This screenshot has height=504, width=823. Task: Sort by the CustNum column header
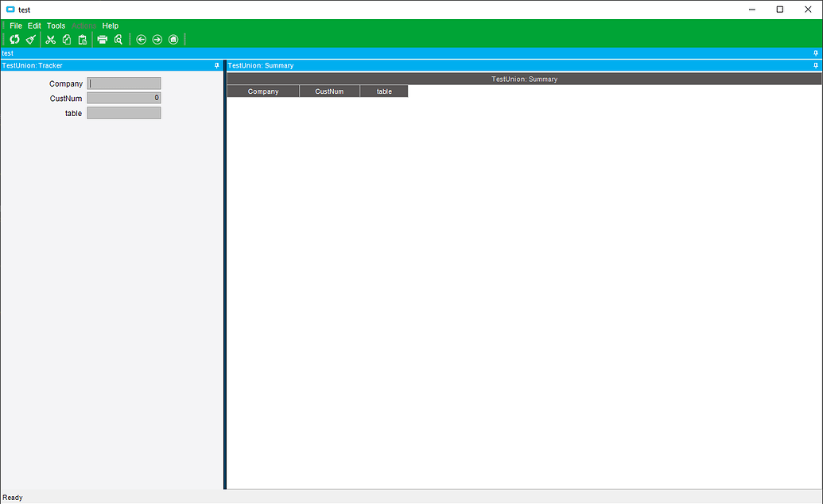click(x=329, y=91)
